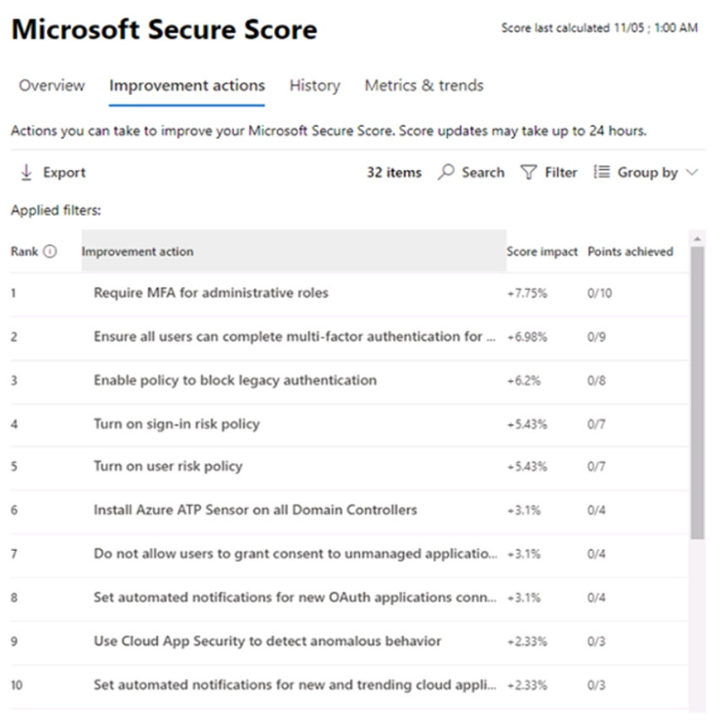711x728 pixels.
Task: Sort by Score impact column header
Action: pos(542,251)
